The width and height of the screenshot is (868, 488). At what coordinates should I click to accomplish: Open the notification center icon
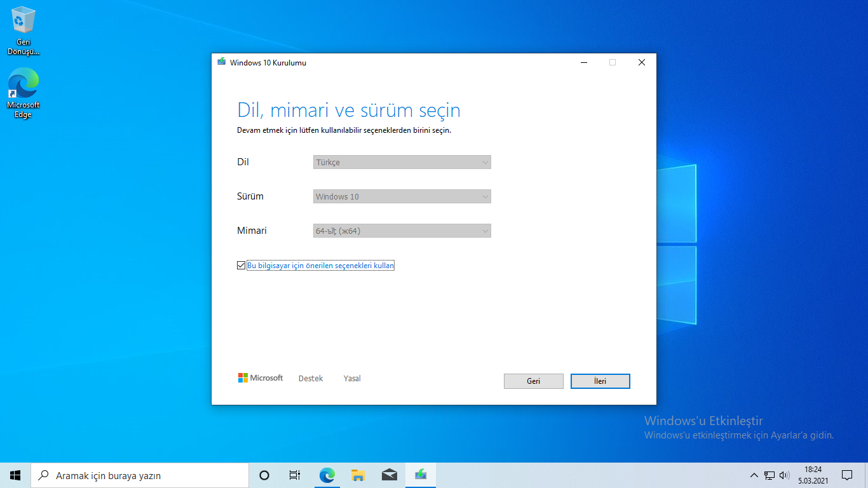(847, 475)
